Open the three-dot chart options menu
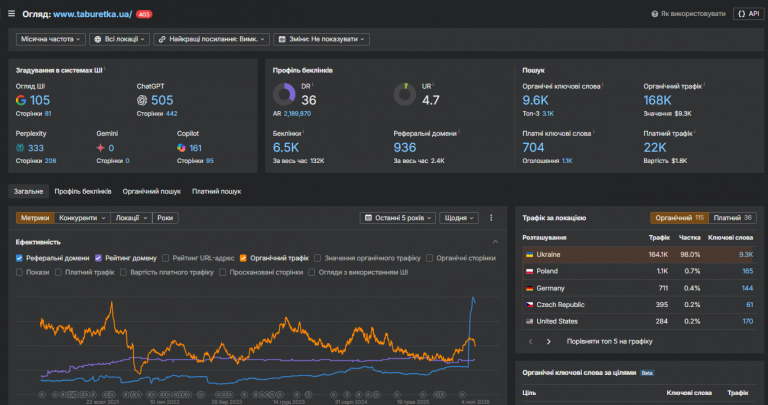 point(491,217)
